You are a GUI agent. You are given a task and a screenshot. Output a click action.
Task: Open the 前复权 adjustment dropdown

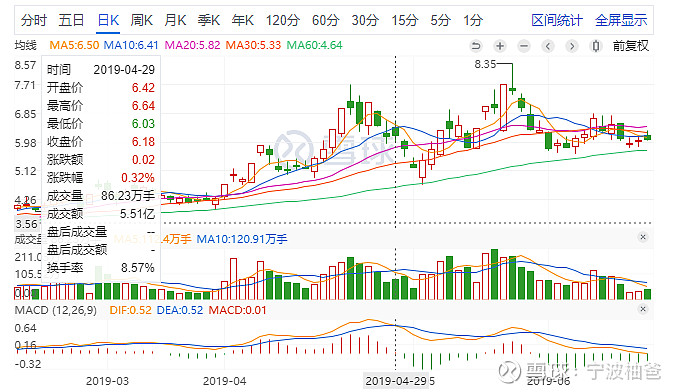point(631,46)
